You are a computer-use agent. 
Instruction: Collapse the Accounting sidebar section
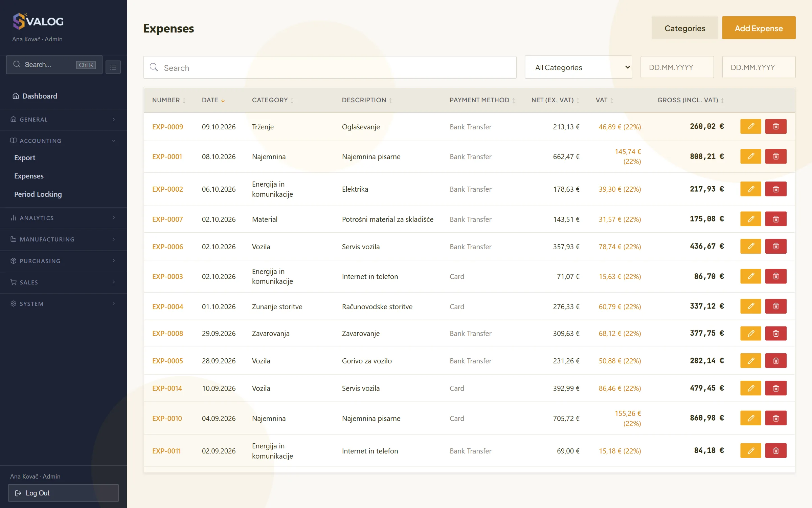(x=63, y=141)
